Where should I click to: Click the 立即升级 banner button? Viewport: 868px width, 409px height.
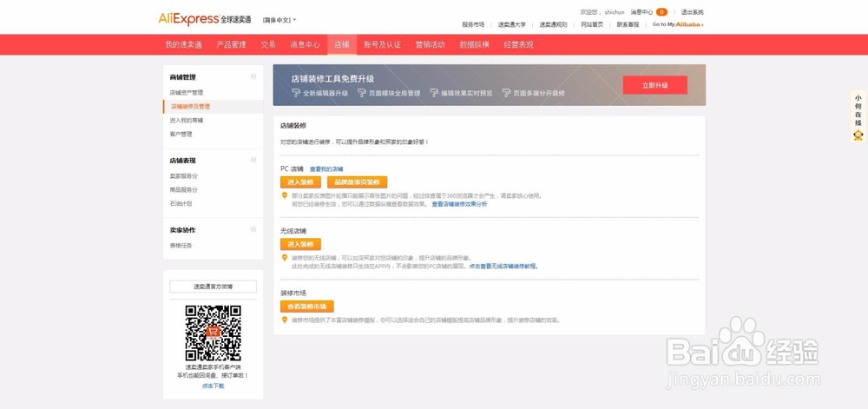pos(654,85)
